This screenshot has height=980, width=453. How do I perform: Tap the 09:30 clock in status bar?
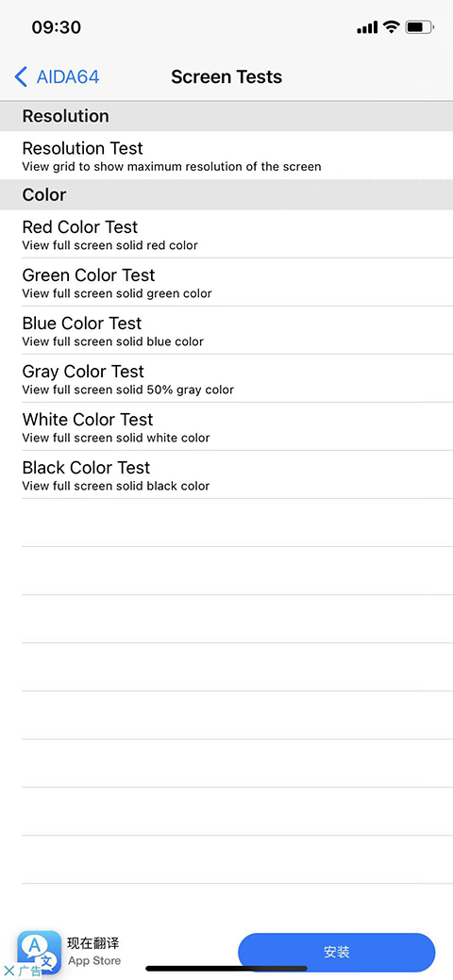coord(57,27)
